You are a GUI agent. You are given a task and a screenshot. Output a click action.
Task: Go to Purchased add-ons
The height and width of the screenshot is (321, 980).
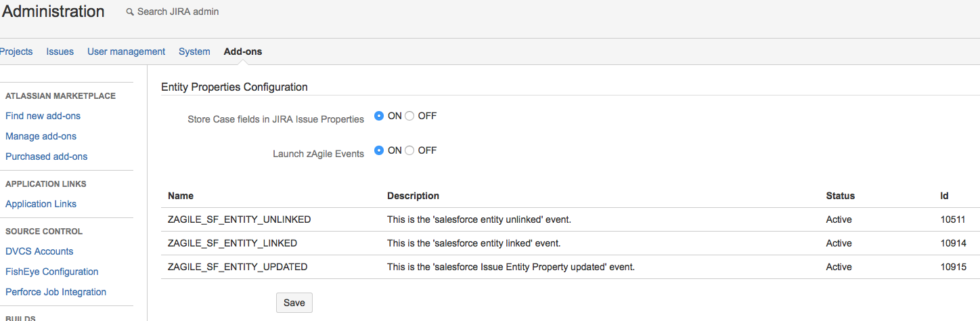[x=46, y=156]
